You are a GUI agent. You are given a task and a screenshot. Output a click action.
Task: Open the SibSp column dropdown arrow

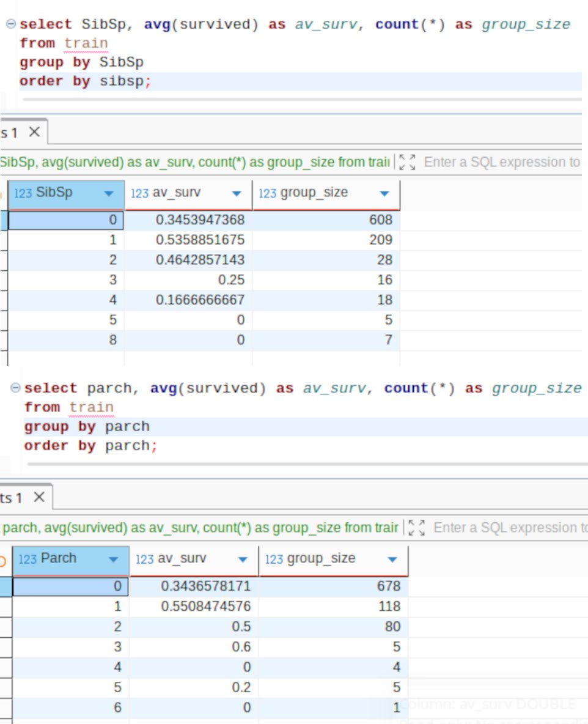pos(109,194)
